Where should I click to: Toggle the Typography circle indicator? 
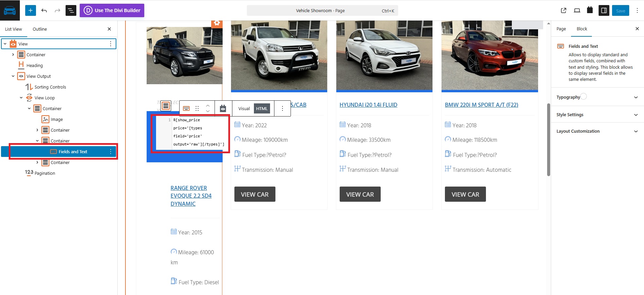(x=584, y=96)
